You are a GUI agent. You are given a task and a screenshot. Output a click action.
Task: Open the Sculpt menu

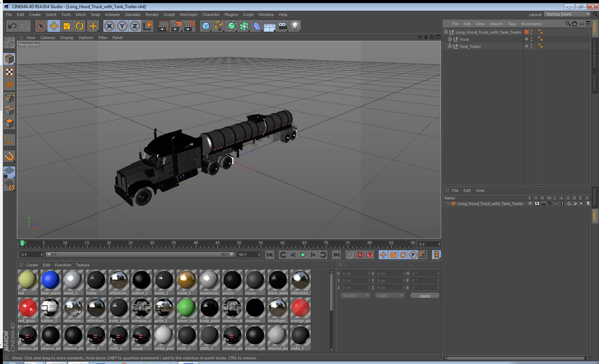pos(169,15)
